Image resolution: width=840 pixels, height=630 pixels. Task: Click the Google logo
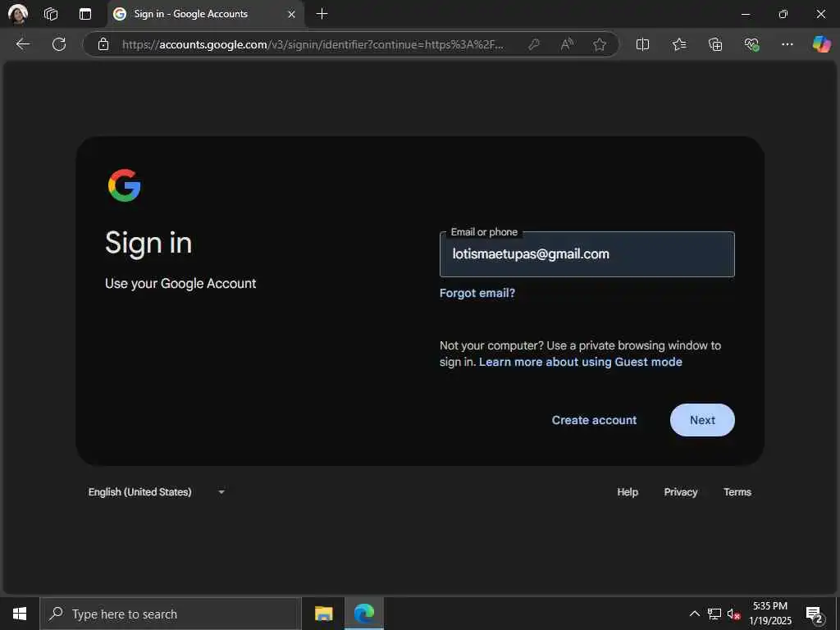click(x=125, y=185)
